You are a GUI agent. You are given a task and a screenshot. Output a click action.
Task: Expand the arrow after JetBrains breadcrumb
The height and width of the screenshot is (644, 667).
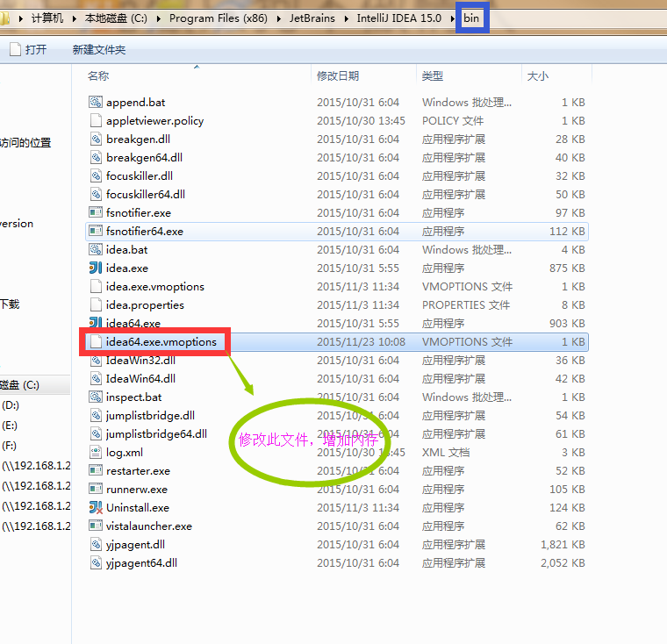tap(347, 18)
